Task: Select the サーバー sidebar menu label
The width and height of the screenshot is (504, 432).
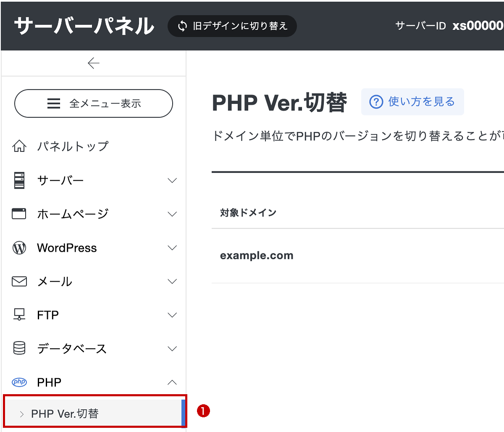Action: pos(60,180)
